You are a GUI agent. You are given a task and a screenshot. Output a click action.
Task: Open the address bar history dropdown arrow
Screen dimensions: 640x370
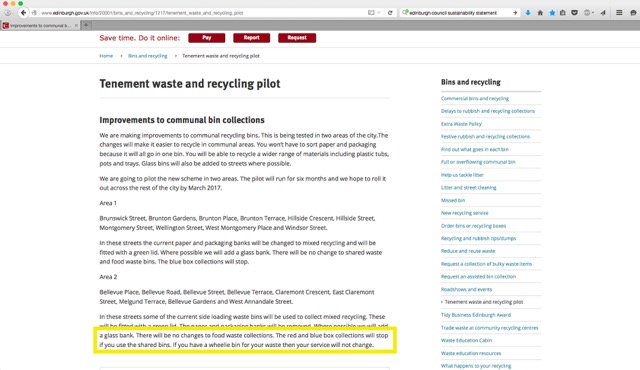[x=379, y=13]
